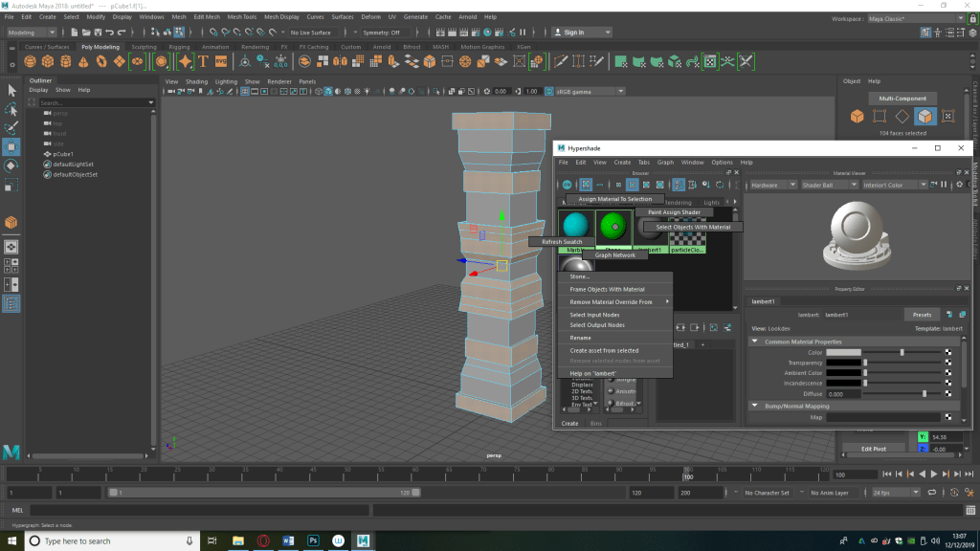Image resolution: width=980 pixels, height=551 pixels.
Task: Choose Select Input Nodes from context menu
Action: (x=594, y=315)
